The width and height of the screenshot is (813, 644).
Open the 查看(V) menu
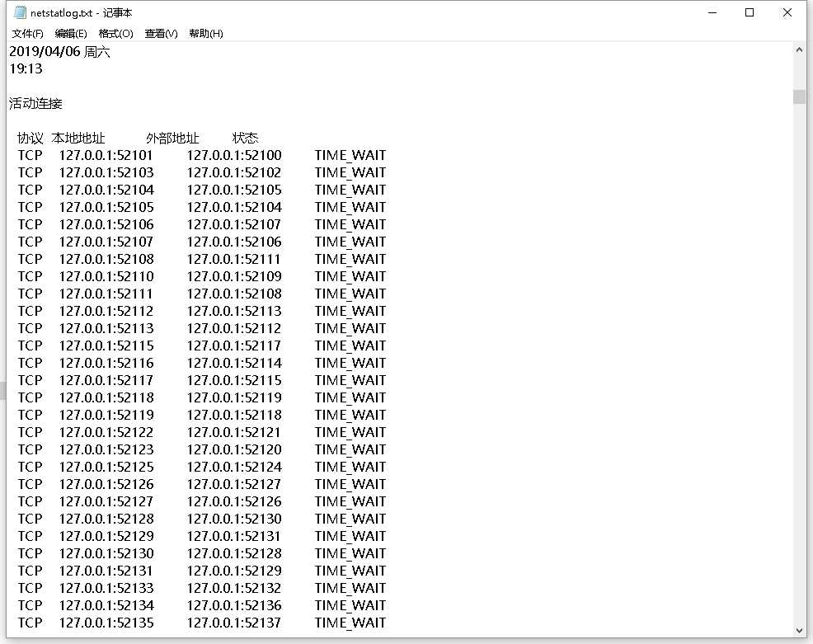coord(161,34)
